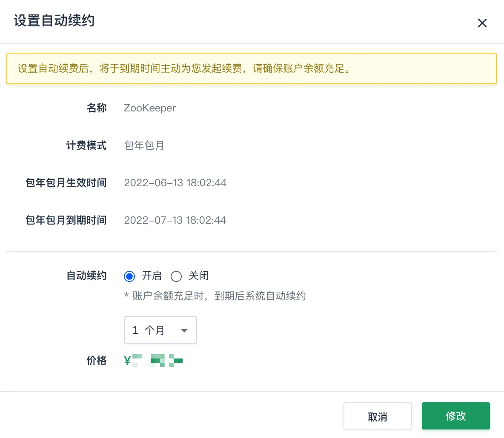Click the effective time 2022-06-13 18:02:44

(175, 183)
